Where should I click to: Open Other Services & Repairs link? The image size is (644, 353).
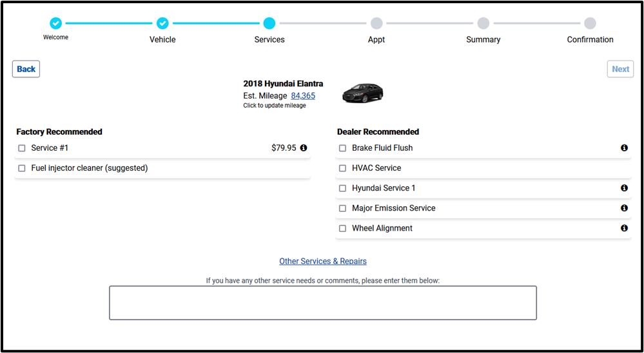coord(323,261)
